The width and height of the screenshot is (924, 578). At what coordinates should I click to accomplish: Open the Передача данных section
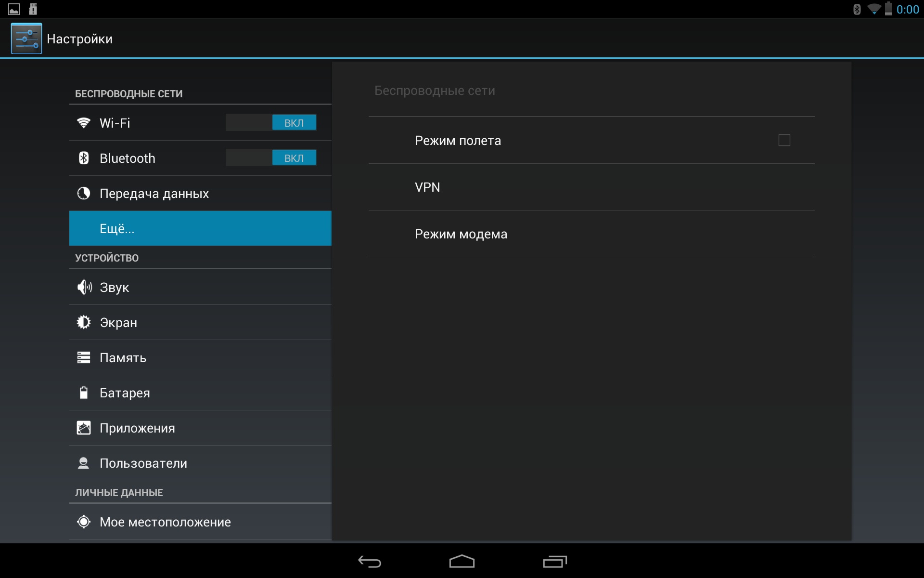[200, 193]
